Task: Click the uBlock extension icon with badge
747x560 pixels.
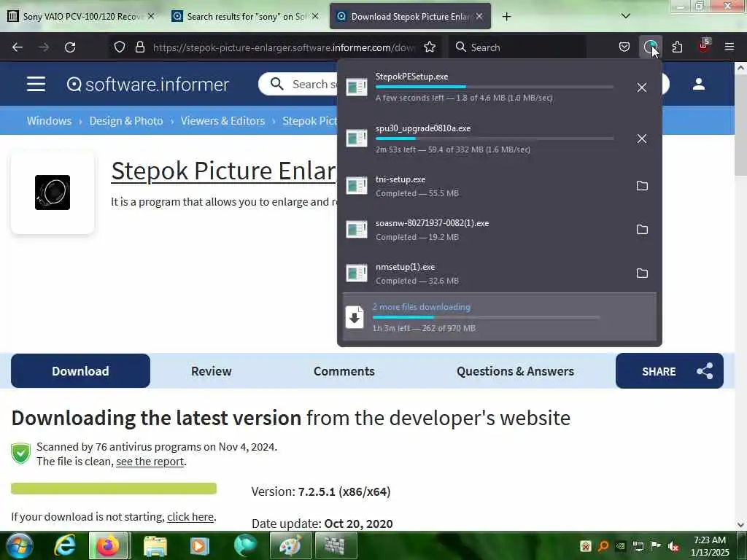Action: [x=704, y=46]
